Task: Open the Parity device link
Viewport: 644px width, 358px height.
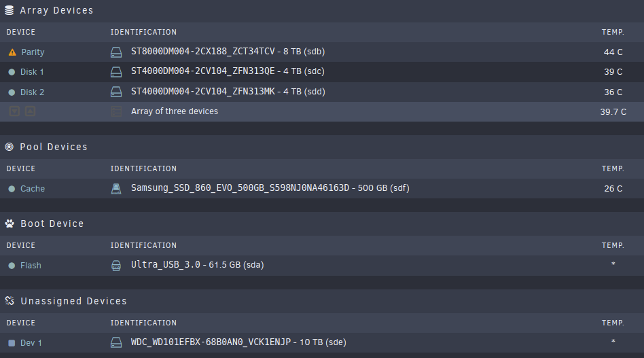Action: [33, 52]
